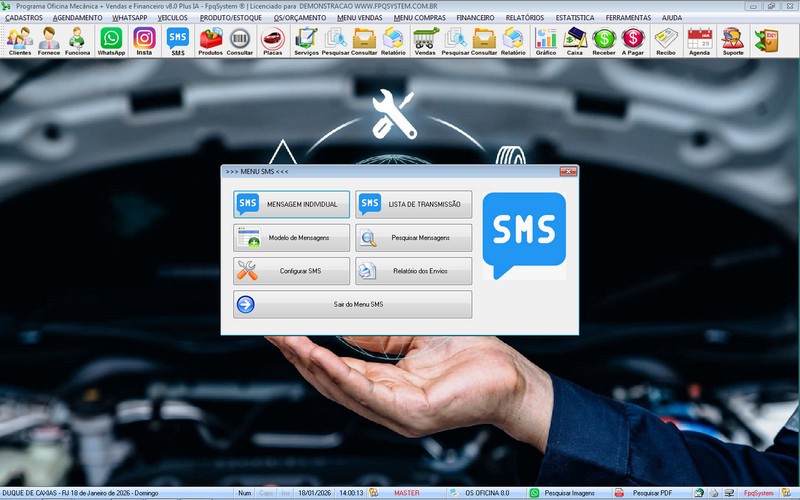
Task: Click the Produtos toolbox icon
Action: tap(211, 40)
